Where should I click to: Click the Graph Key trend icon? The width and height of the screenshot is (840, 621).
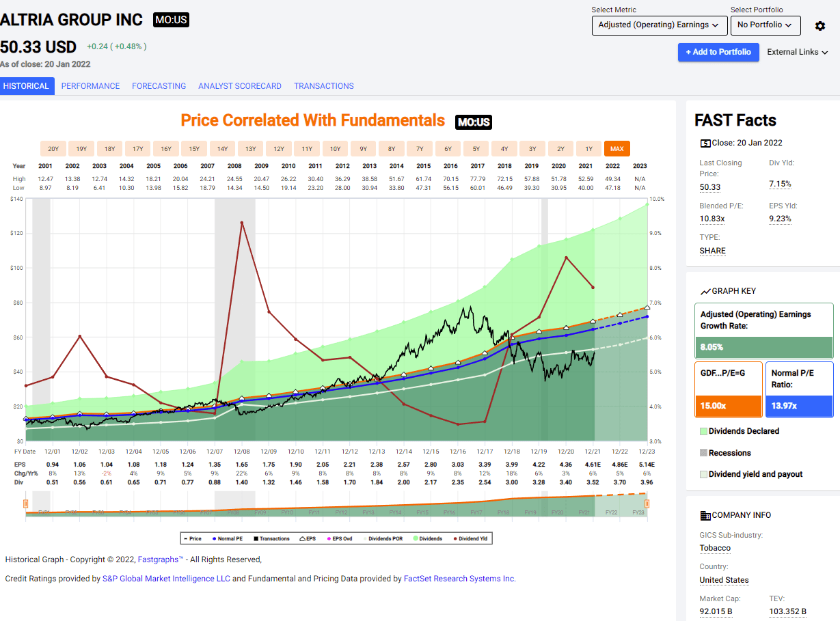[x=705, y=291]
